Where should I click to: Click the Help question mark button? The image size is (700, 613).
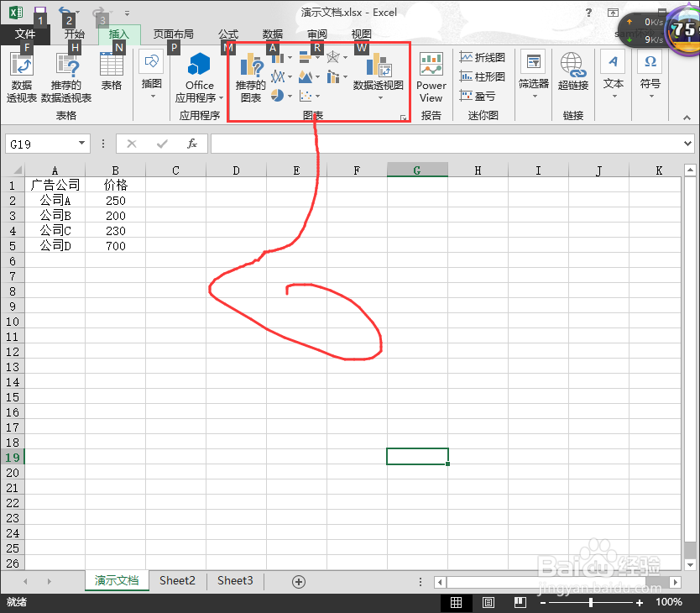click(588, 13)
